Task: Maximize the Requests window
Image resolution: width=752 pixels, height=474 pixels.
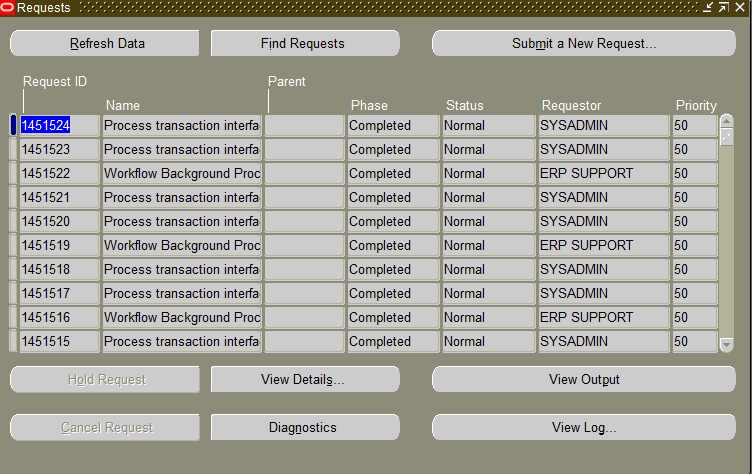Action: 723,7
